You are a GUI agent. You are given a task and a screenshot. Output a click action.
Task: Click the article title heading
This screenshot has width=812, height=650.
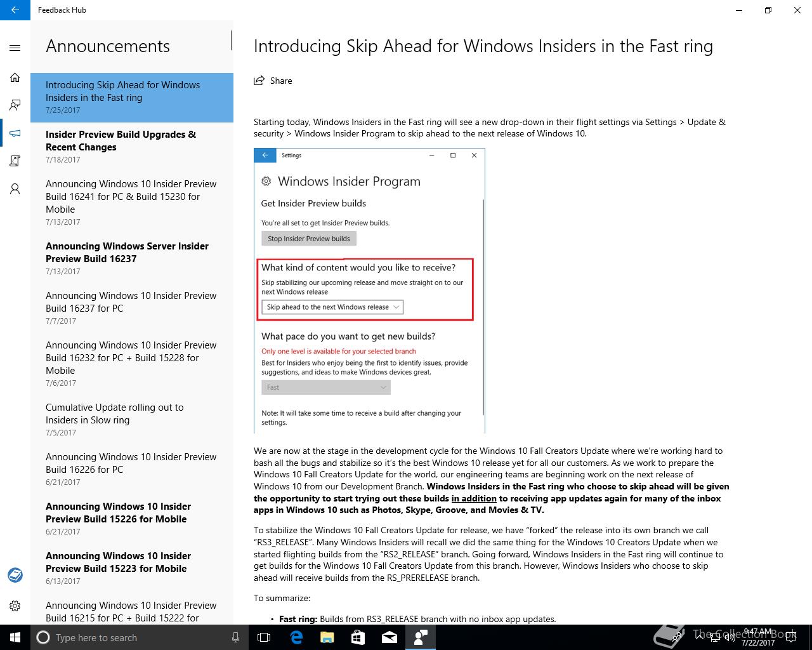(x=483, y=46)
